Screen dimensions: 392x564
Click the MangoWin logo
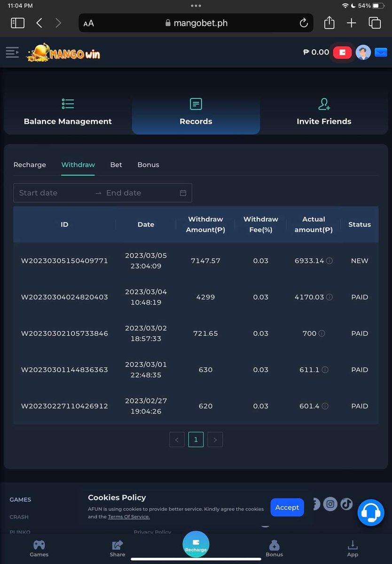pyautogui.click(x=63, y=52)
